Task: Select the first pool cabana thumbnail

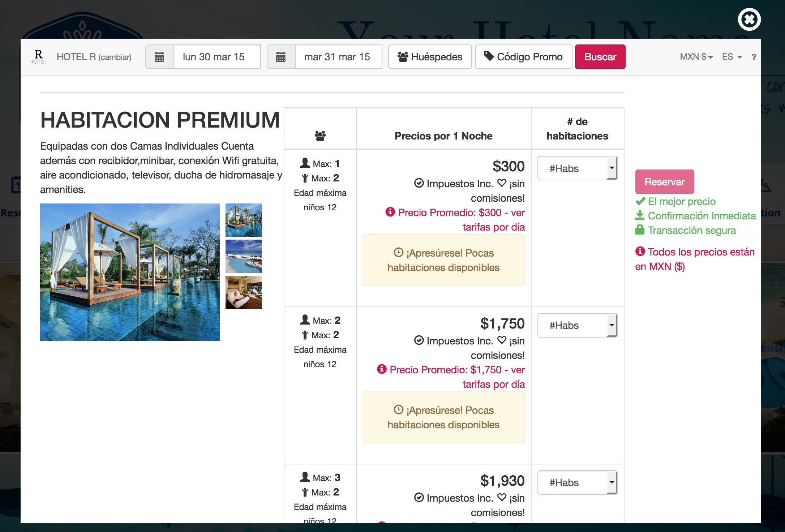Action: click(x=244, y=220)
